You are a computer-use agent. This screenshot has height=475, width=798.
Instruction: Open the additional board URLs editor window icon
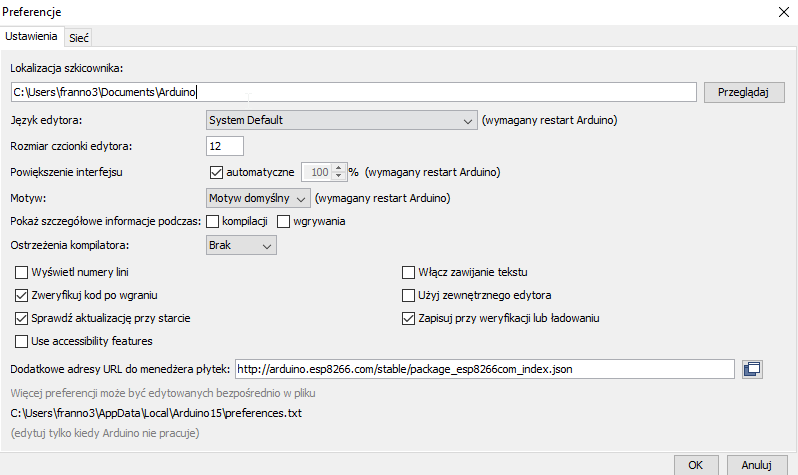(x=752, y=369)
